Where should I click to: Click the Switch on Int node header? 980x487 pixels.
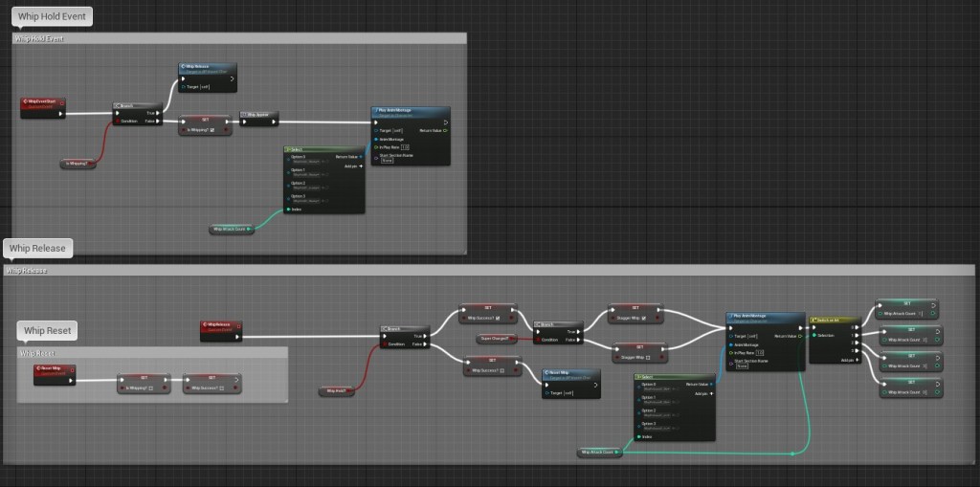pos(835,319)
